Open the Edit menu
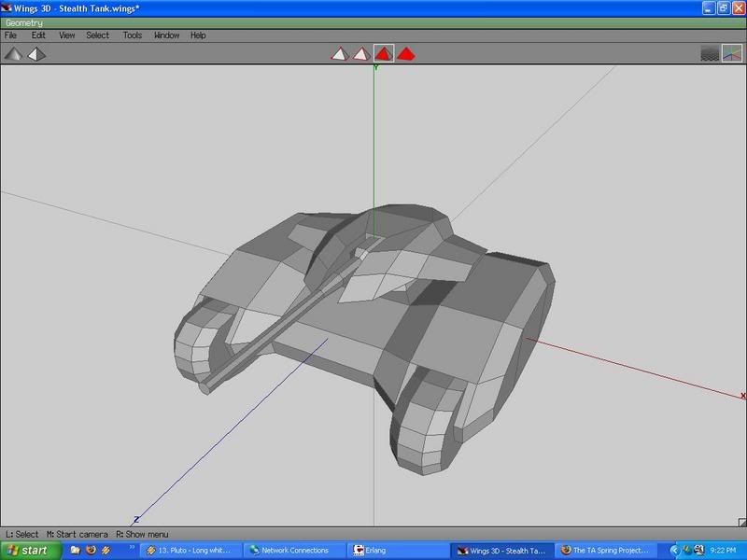Screen dimensions: 747x560 click(38, 35)
